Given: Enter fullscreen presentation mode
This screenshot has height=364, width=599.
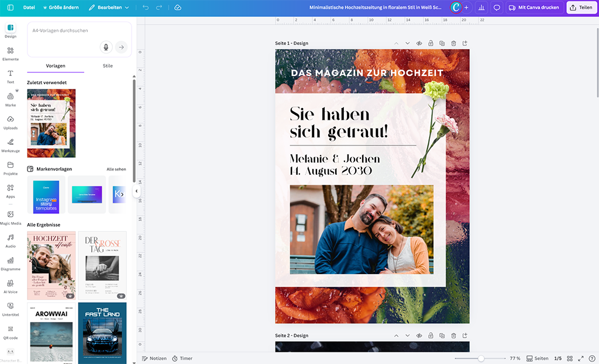Looking at the screenshot, I should click(581, 358).
